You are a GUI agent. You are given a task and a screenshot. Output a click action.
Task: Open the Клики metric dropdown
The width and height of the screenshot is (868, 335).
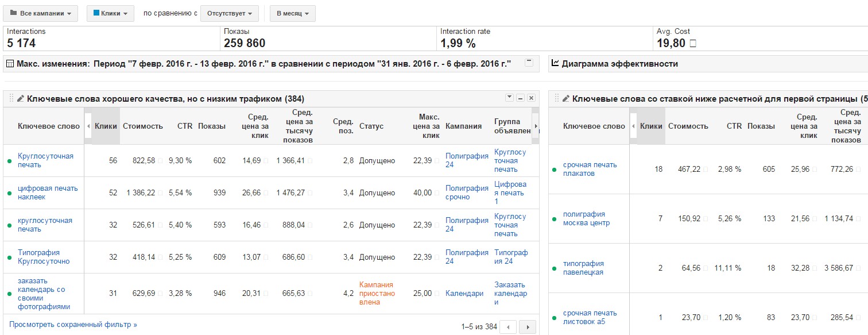pyautogui.click(x=110, y=13)
